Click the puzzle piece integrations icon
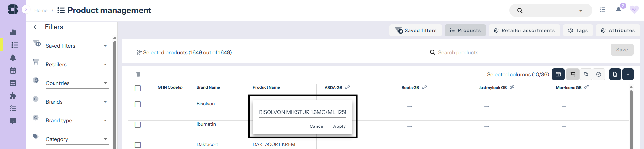 point(13,96)
